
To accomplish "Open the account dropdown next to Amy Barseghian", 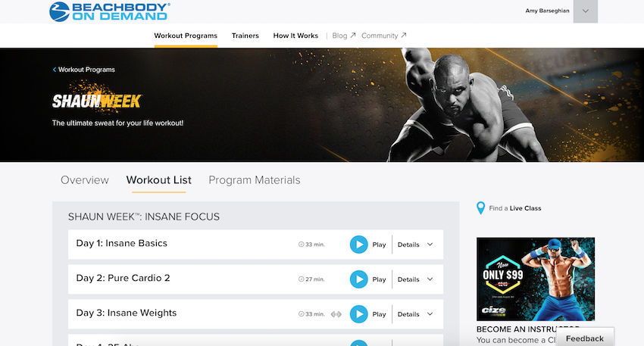I will coord(585,11).
